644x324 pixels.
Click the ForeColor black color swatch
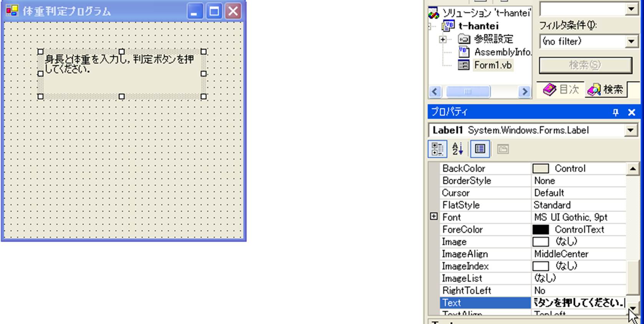pos(540,229)
